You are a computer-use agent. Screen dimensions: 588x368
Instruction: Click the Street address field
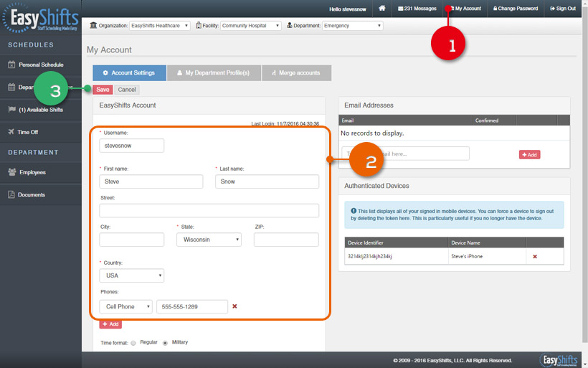(209, 210)
